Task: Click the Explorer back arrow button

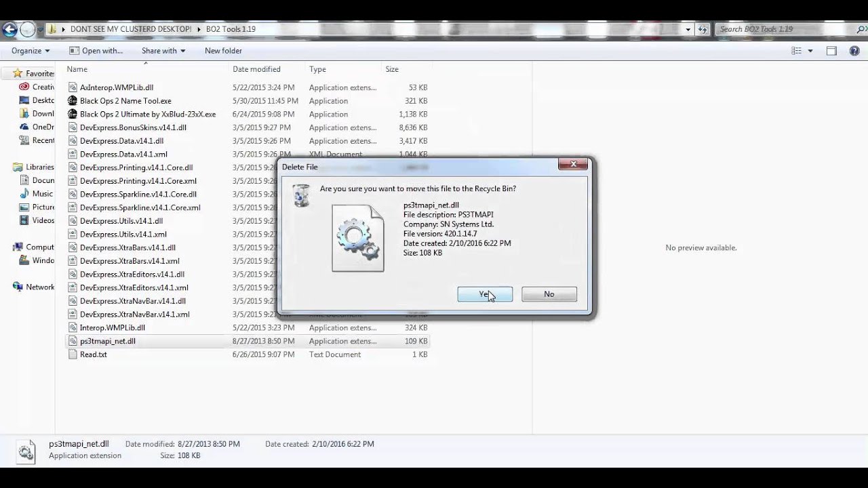Action: coord(9,29)
